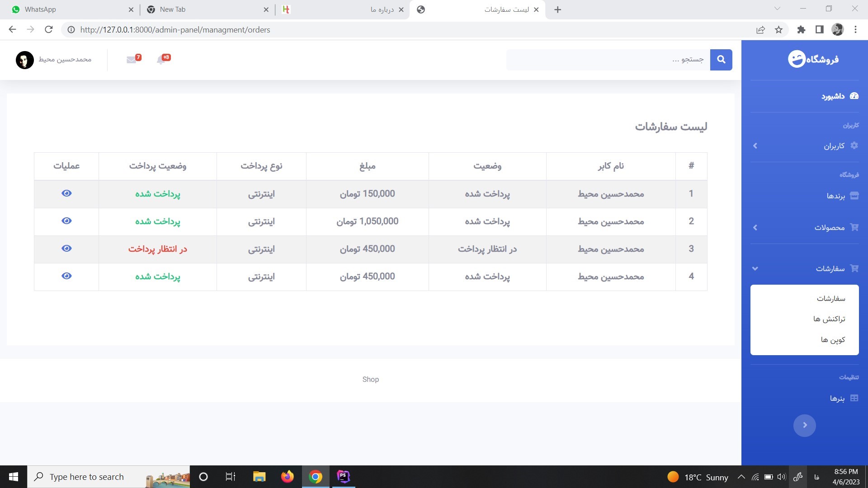
Task: Click the Shop footer link
Action: pyautogui.click(x=370, y=379)
